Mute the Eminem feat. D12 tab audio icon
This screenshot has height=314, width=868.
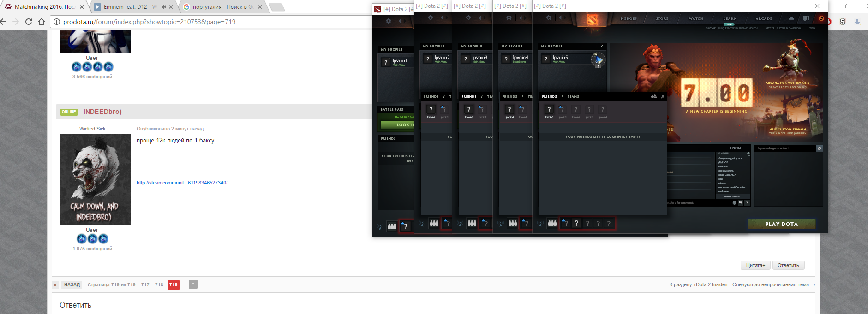pyautogui.click(x=163, y=7)
